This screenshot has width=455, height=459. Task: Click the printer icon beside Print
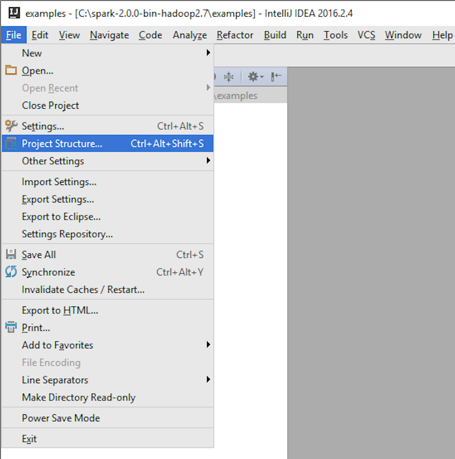tap(11, 327)
